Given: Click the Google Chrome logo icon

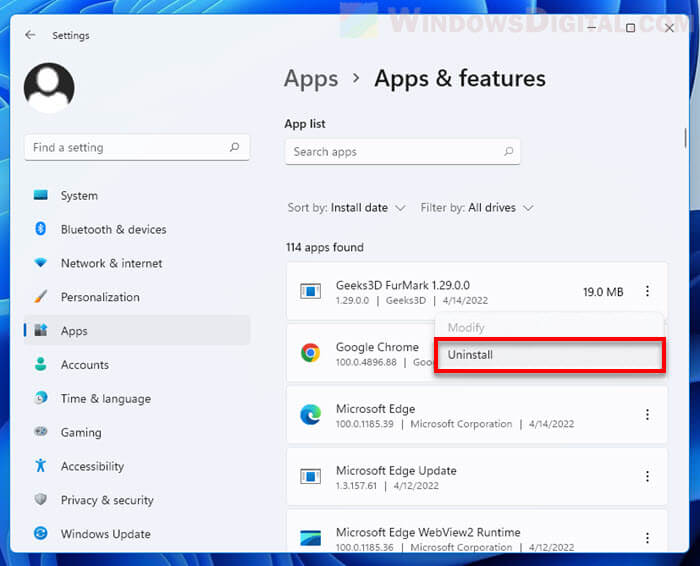Looking at the screenshot, I should pyautogui.click(x=310, y=353).
